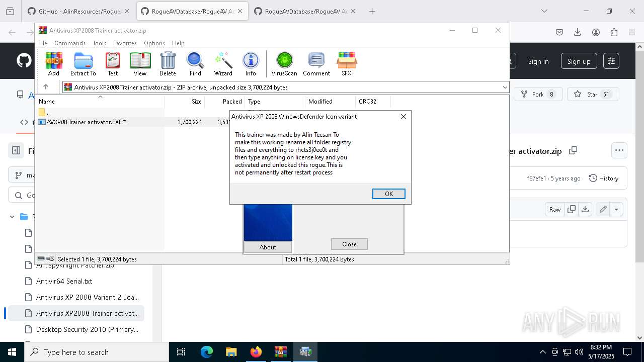Open the Help menu
The height and width of the screenshot is (362, 644).
tap(178, 43)
